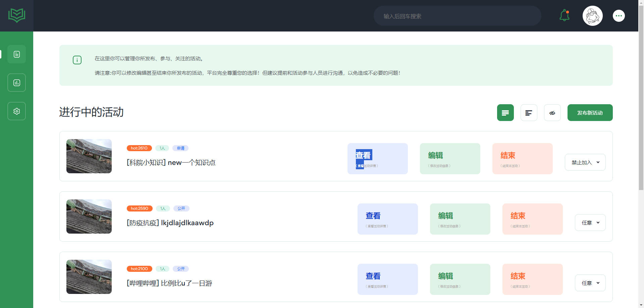Screen dimensions: 644x308
Task: Select the compact list view icon
Action: coord(529,113)
